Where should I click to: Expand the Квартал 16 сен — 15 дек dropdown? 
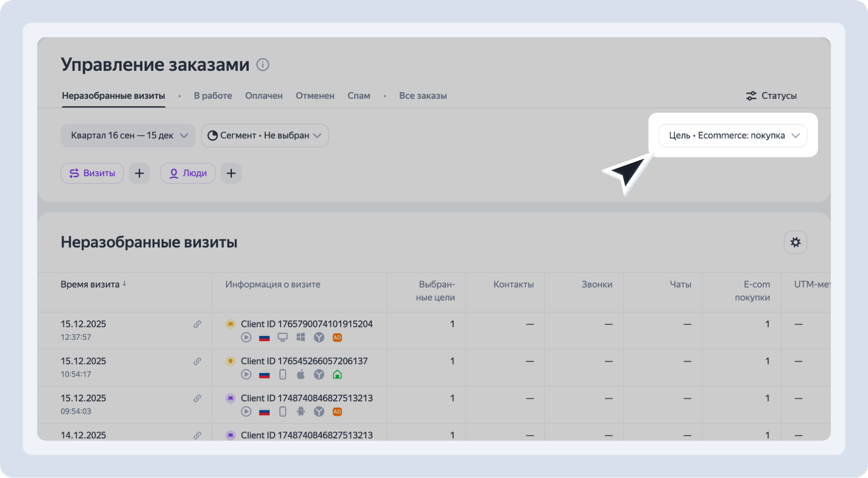click(x=128, y=135)
